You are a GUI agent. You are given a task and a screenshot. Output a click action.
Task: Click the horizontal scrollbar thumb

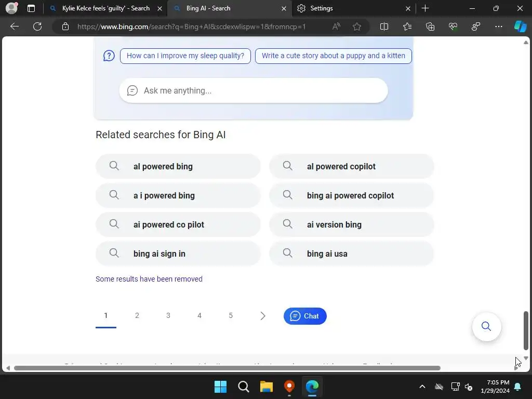[227, 368]
